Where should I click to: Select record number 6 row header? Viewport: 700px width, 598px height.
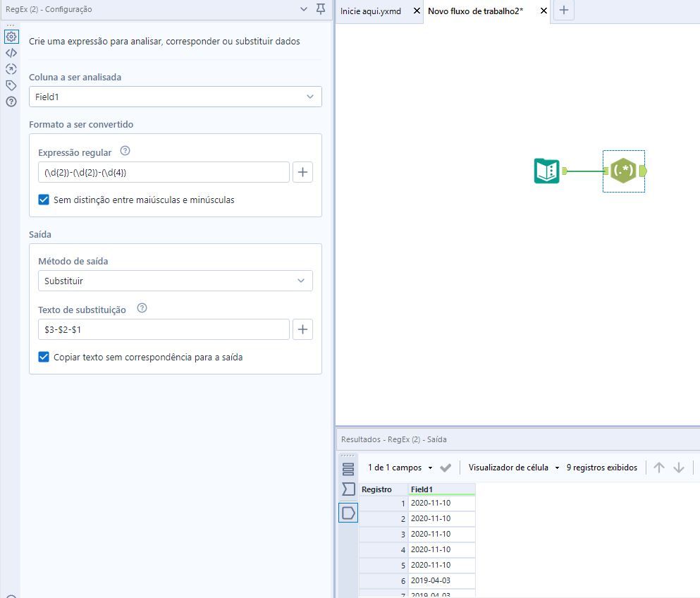pos(384,580)
